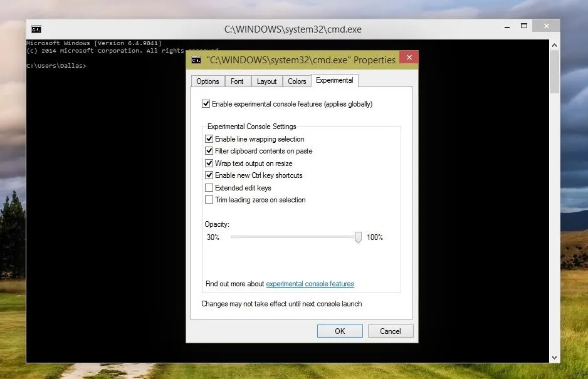Enable Extended edit keys option

(209, 187)
